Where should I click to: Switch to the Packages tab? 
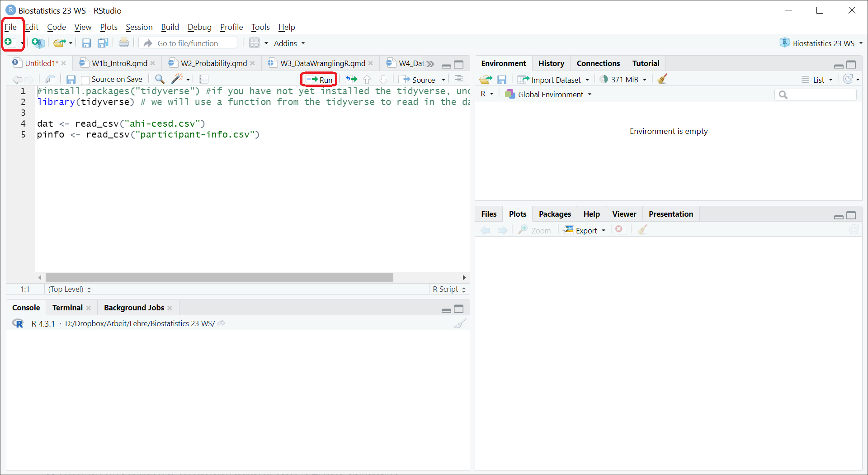(x=555, y=214)
